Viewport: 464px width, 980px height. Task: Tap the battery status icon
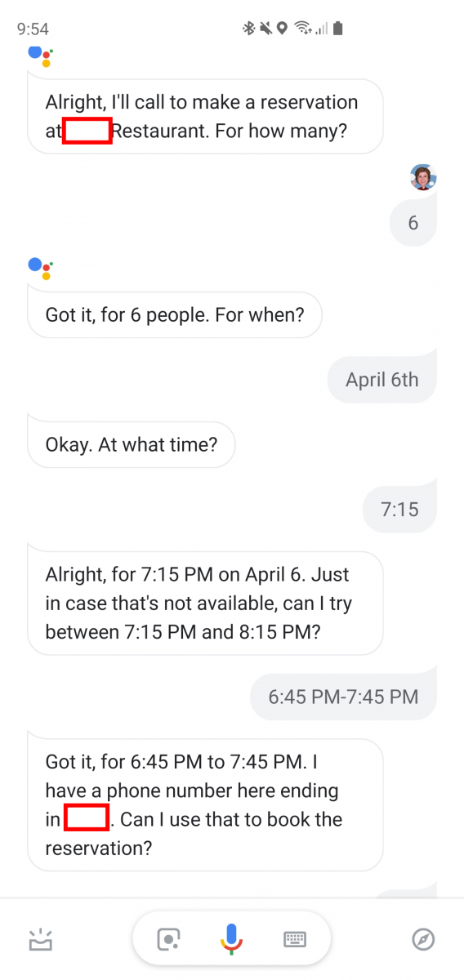coord(338,29)
